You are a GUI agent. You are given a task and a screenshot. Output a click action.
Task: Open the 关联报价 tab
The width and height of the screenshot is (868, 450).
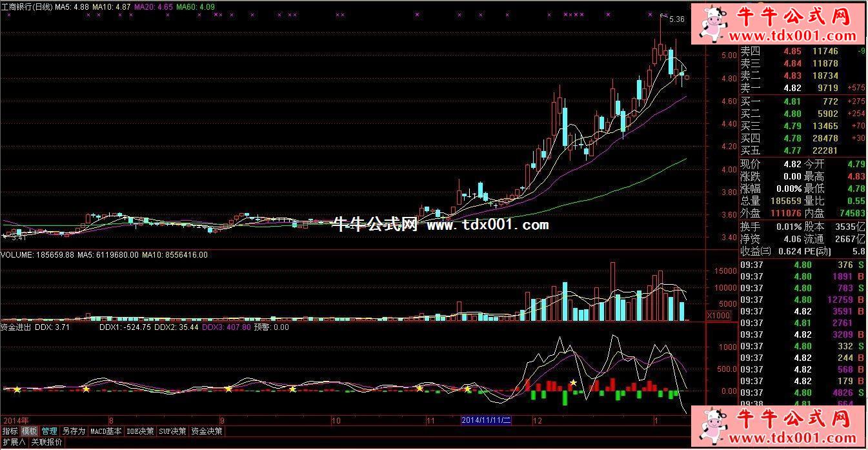46,442
